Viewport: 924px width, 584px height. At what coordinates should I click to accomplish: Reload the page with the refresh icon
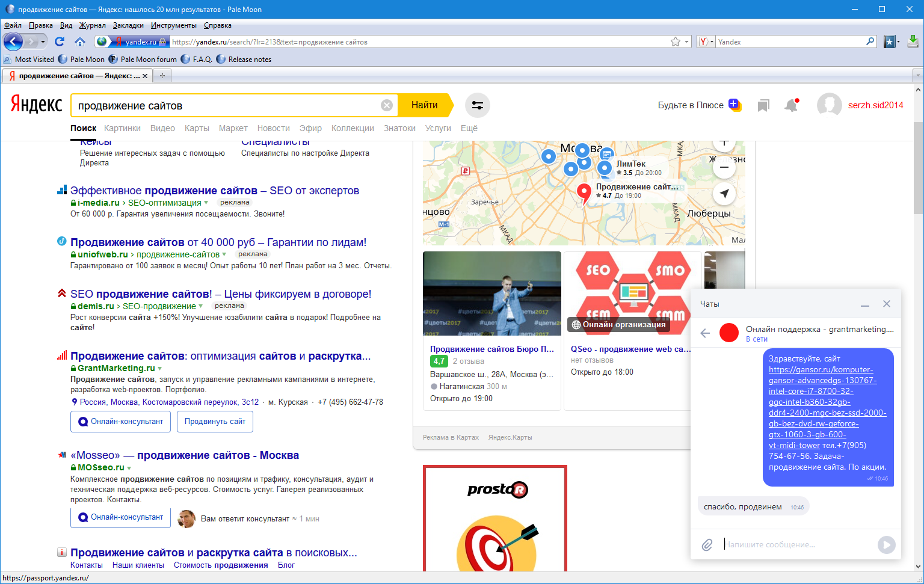59,41
